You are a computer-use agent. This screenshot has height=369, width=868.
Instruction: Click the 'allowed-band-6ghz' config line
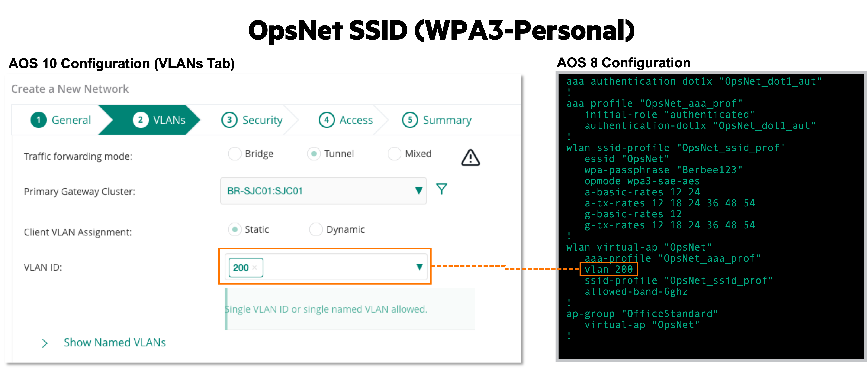636,292
